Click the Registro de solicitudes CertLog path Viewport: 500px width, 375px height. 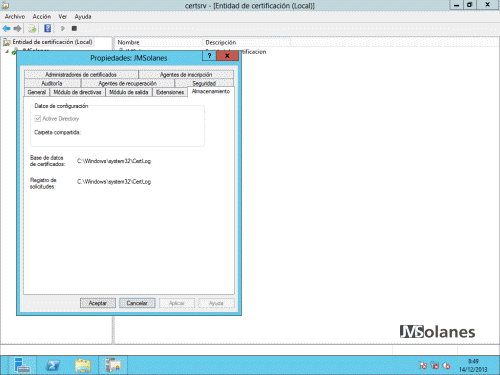point(114,182)
